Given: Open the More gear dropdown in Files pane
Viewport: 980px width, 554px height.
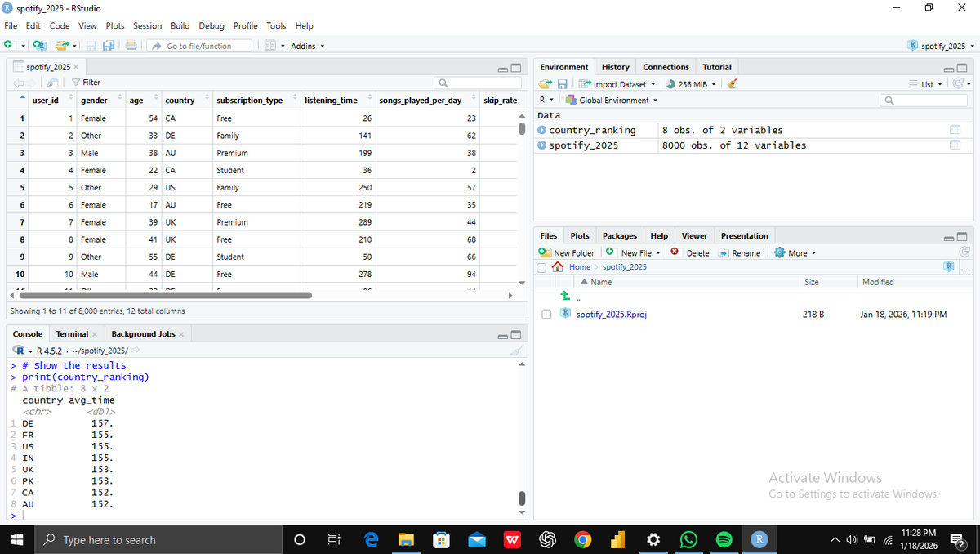Looking at the screenshot, I should coord(795,253).
